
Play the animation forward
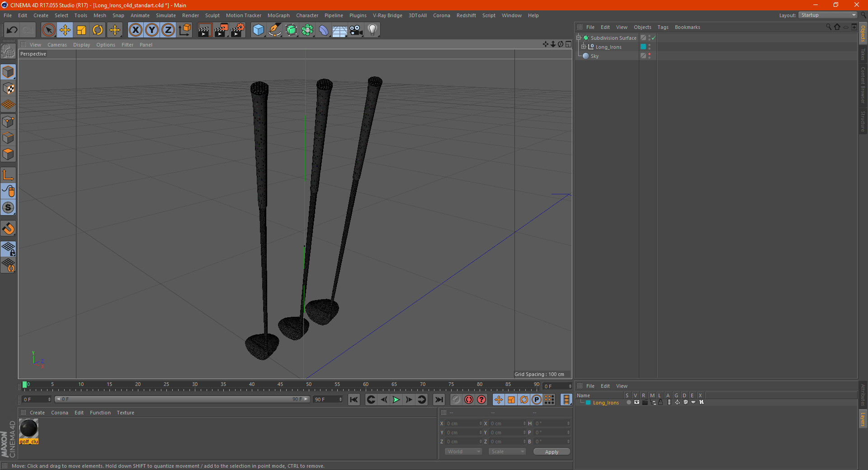(396, 399)
